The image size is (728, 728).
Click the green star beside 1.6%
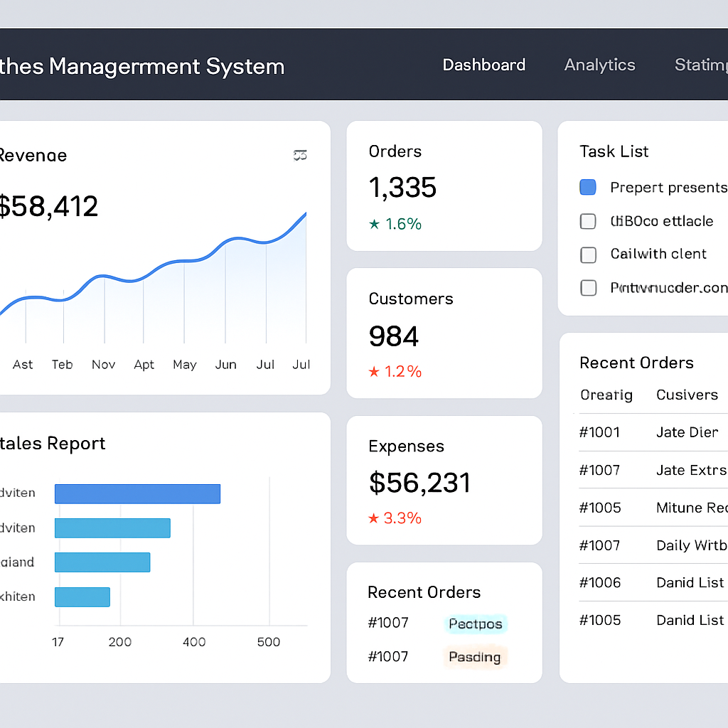pyautogui.click(x=374, y=224)
